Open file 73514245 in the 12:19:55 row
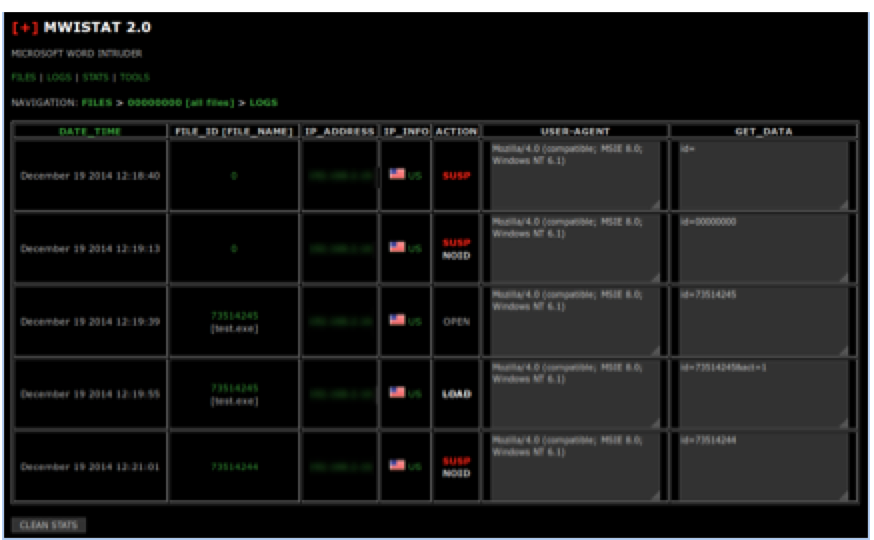 [x=235, y=388]
